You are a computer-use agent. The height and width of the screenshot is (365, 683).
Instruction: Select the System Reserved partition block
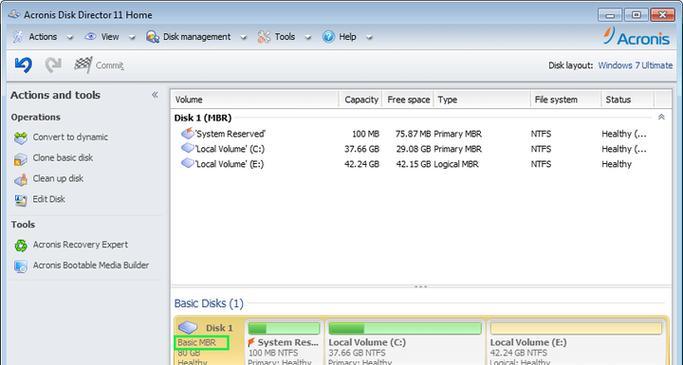[284, 342]
